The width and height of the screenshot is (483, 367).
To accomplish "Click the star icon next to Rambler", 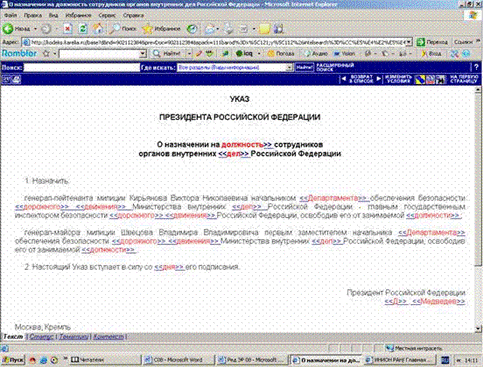I will pos(47,53).
